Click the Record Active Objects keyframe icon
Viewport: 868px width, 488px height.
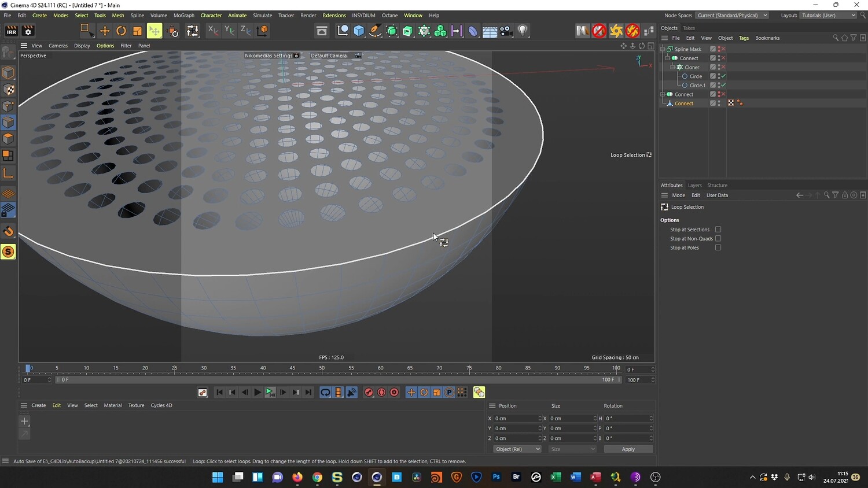tap(369, 392)
